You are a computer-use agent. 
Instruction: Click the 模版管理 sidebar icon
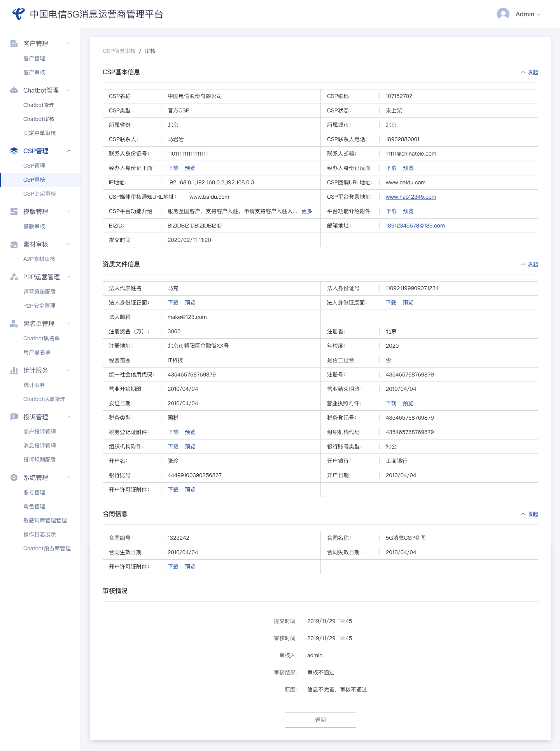coord(14,212)
